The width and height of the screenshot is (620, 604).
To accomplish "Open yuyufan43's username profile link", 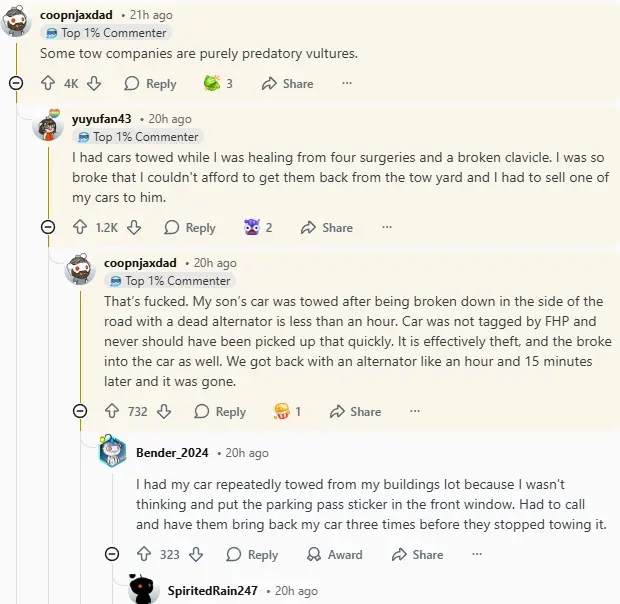I will point(102,119).
